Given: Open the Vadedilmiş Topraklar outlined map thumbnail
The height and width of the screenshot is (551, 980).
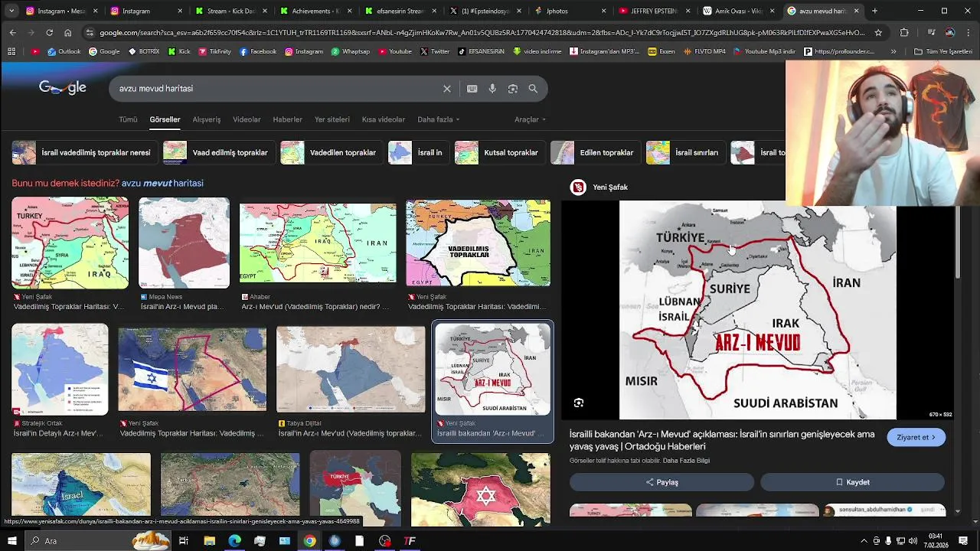Looking at the screenshot, I should click(x=478, y=243).
